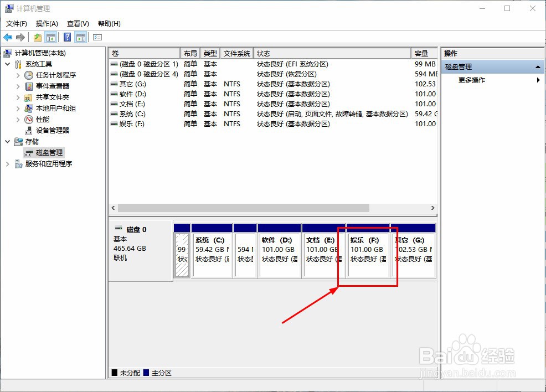
Task: Sort by the 状态 column header
Action: (x=332, y=54)
